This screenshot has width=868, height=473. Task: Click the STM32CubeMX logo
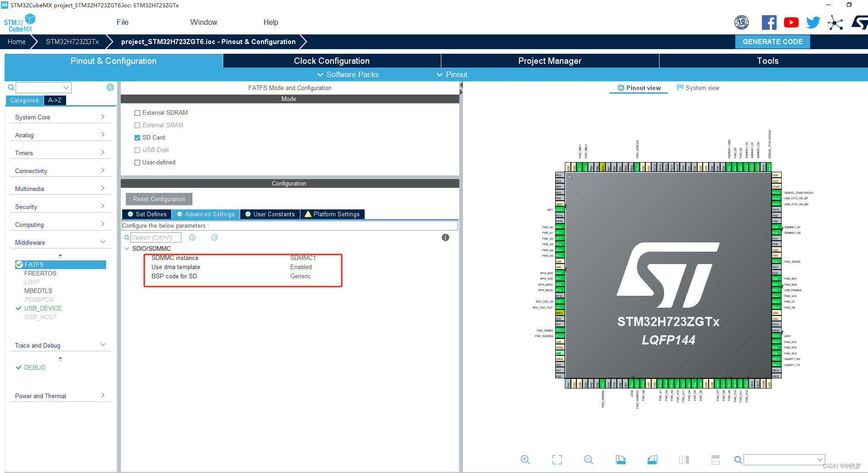point(19,23)
